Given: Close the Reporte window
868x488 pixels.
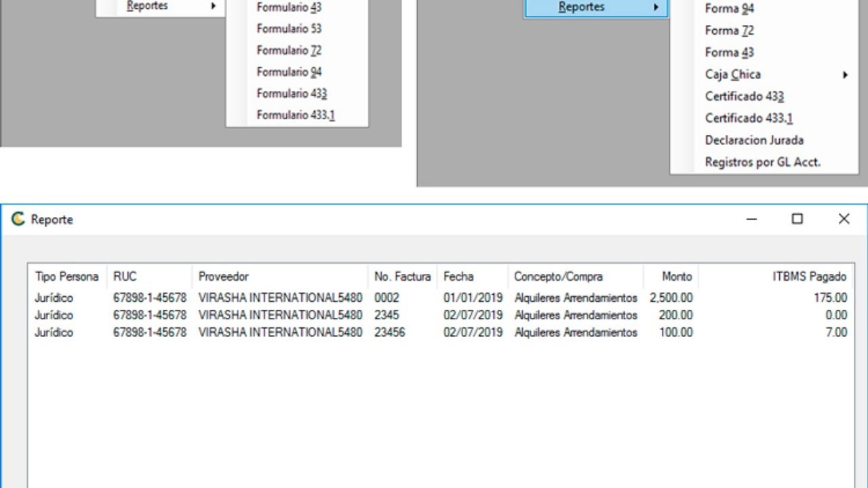Looking at the screenshot, I should click(844, 219).
